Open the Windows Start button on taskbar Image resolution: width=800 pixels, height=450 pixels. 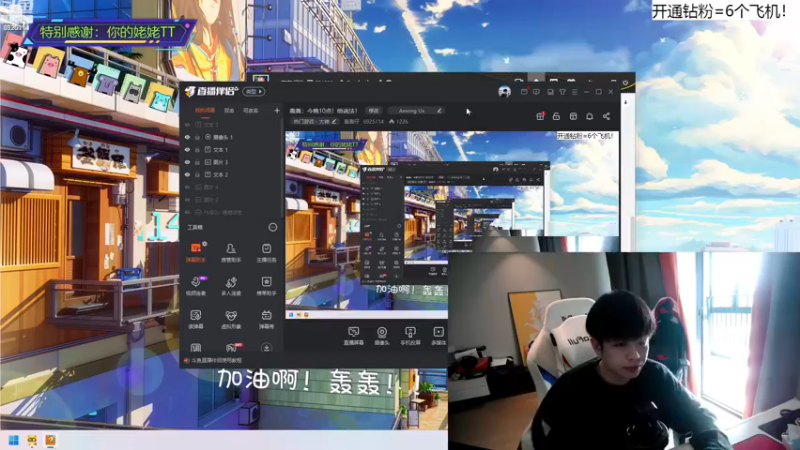tap(14, 440)
